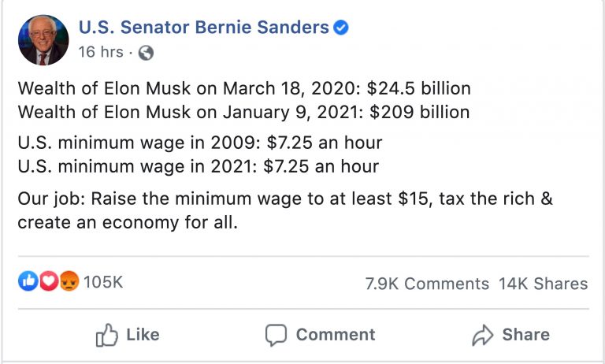Click the globe public audience icon
605x364 pixels.
pos(146,53)
